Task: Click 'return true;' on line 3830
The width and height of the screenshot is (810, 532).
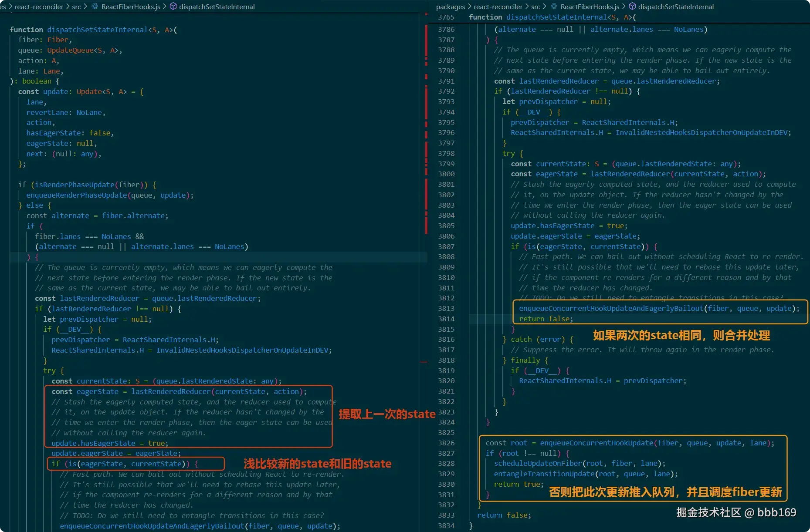Action: point(519,484)
